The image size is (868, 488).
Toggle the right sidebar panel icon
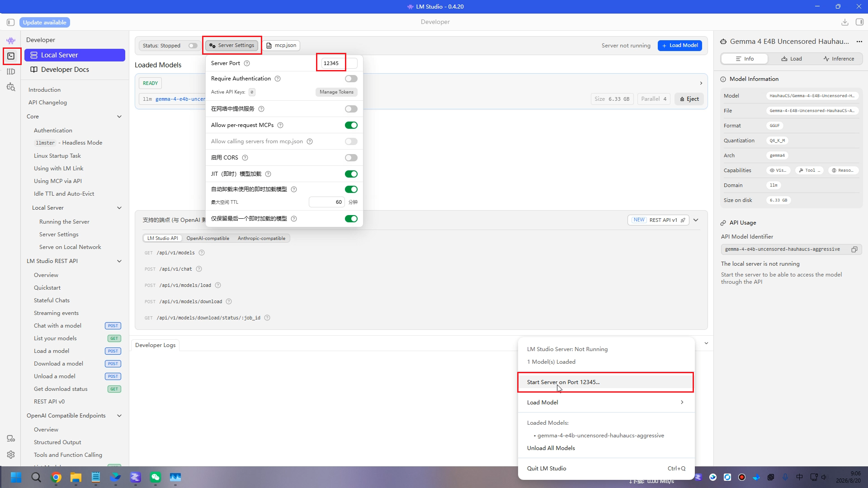(859, 22)
